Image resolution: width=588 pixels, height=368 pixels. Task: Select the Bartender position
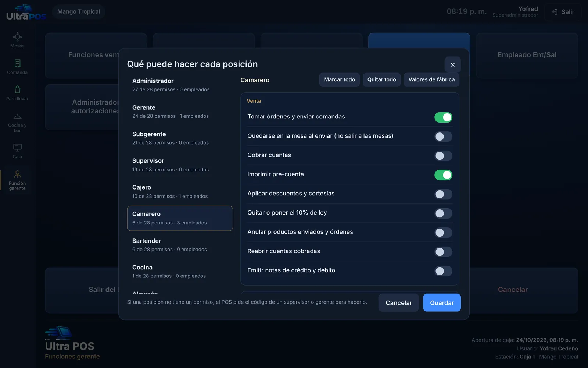(x=180, y=245)
